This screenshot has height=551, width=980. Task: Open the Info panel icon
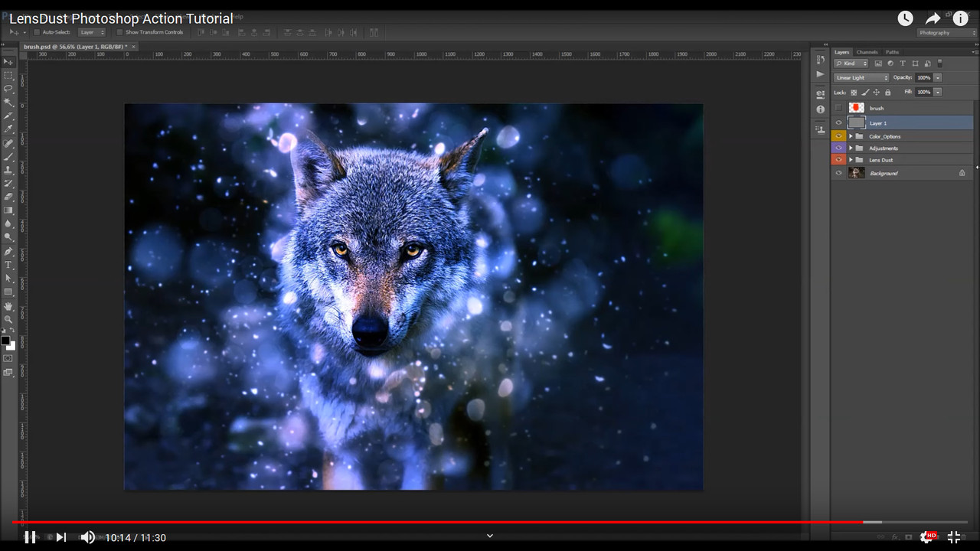click(820, 109)
